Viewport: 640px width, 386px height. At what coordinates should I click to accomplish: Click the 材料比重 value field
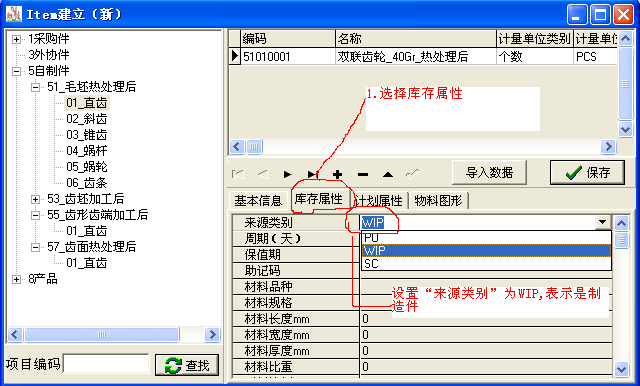pos(486,367)
